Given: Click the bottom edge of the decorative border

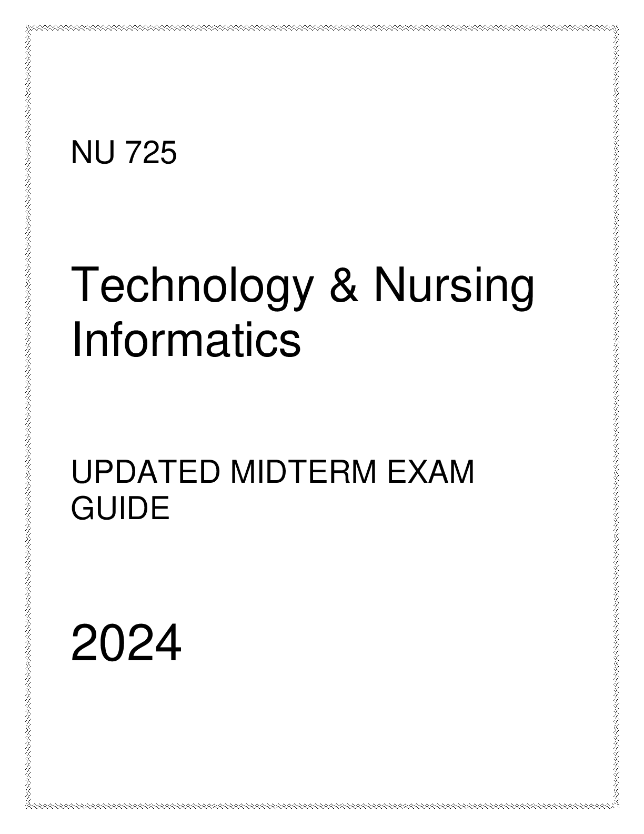Looking at the screenshot, I should tap(322, 807).
